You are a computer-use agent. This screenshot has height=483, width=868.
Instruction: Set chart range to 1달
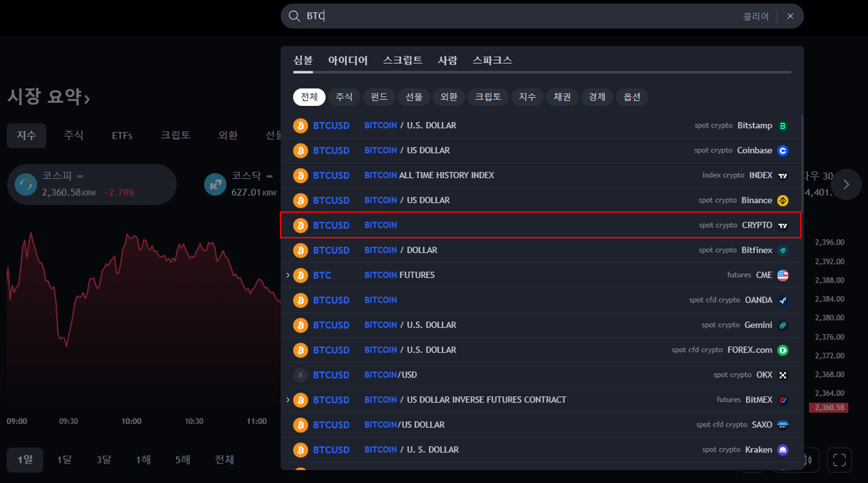(64, 459)
